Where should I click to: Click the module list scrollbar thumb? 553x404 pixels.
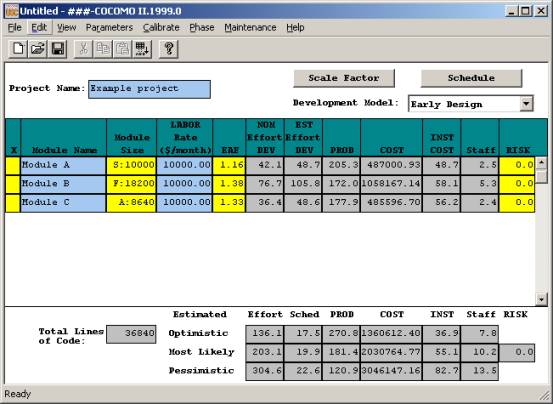[x=541, y=176]
